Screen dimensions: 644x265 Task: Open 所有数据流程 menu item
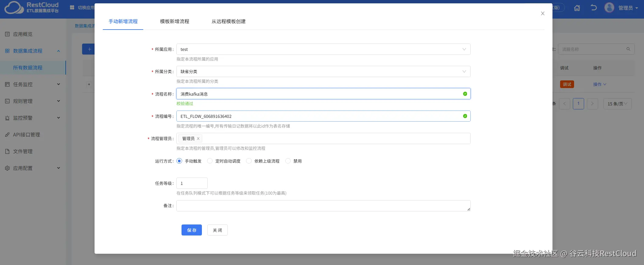coord(33,68)
